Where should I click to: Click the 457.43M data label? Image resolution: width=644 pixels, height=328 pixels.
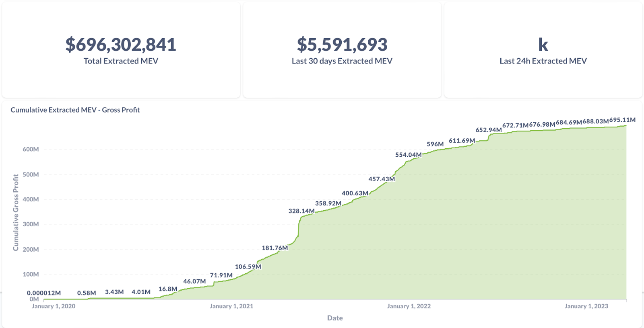(x=382, y=179)
